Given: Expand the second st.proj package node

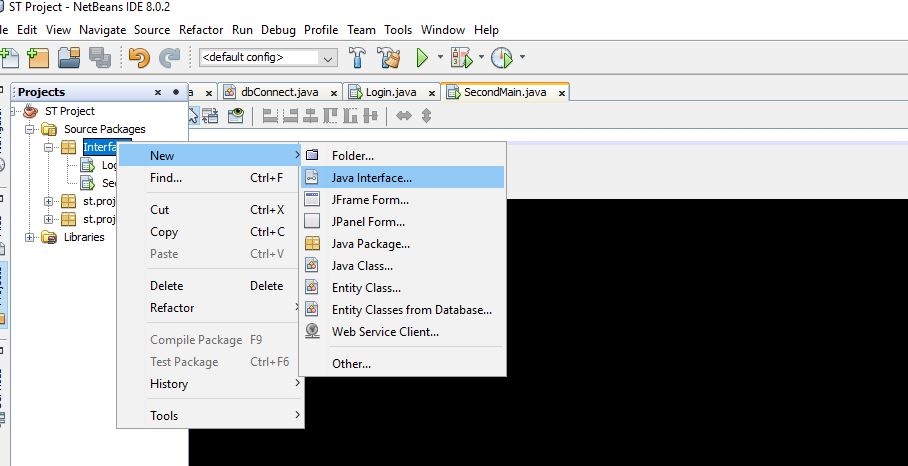Looking at the screenshot, I should (x=49, y=219).
